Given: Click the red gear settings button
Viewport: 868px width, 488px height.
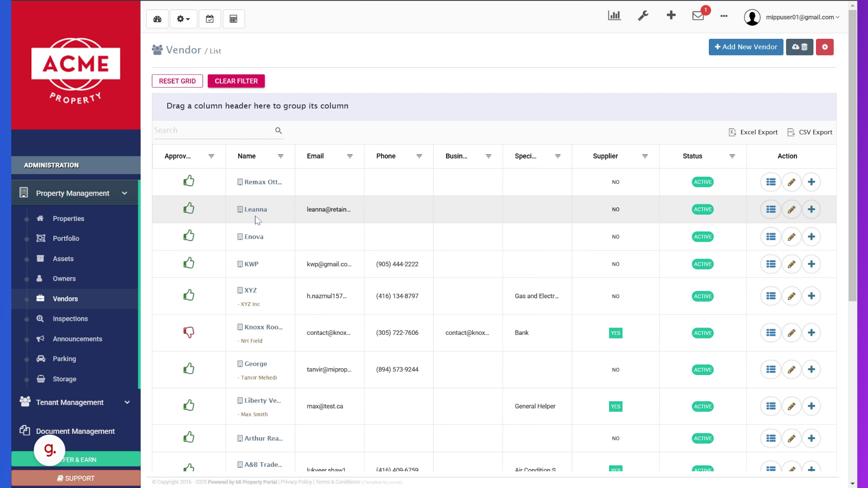Looking at the screenshot, I should tap(825, 47).
